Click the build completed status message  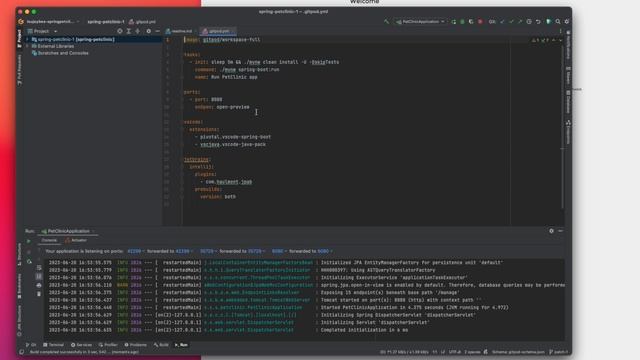click(84, 352)
